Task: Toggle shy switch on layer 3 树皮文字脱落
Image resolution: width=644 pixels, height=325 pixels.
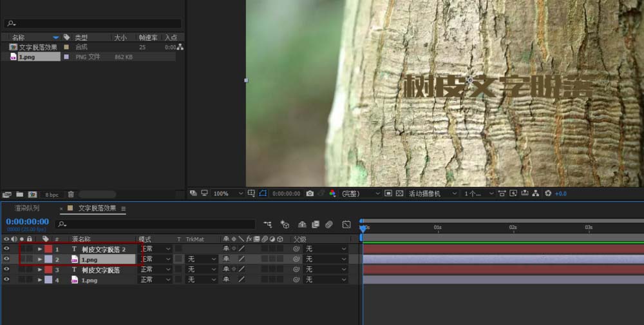Action: click(x=226, y=270)
